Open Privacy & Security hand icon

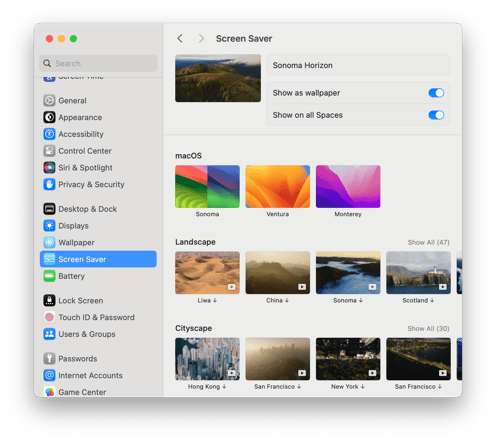49,184
